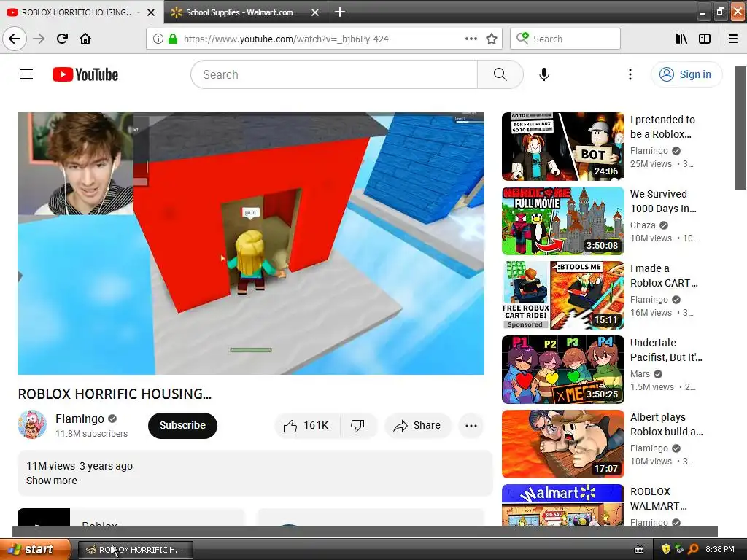Go to YouTube home via logo
Image resolution: width=747 pixels, height=560 pixels.
click(85, 74)
